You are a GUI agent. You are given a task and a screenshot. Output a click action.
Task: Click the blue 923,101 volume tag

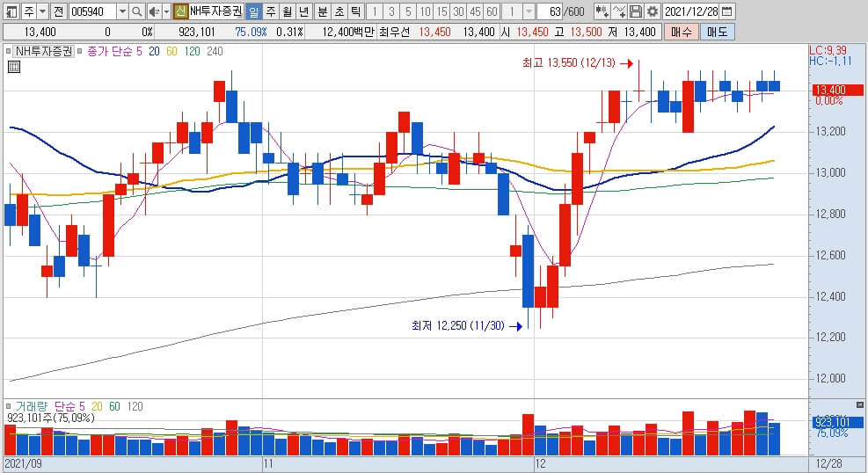pyautogui.click(x=837, y=423)
